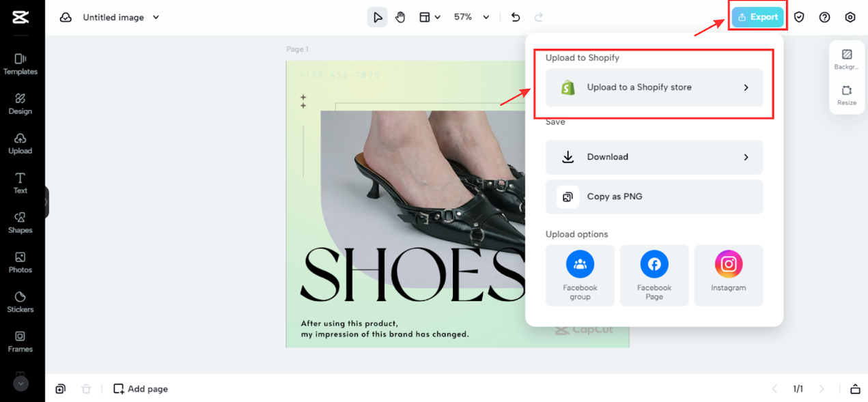
Task: Share to Facebook Page
Action: pyautogui.click(x=654, y=276)
